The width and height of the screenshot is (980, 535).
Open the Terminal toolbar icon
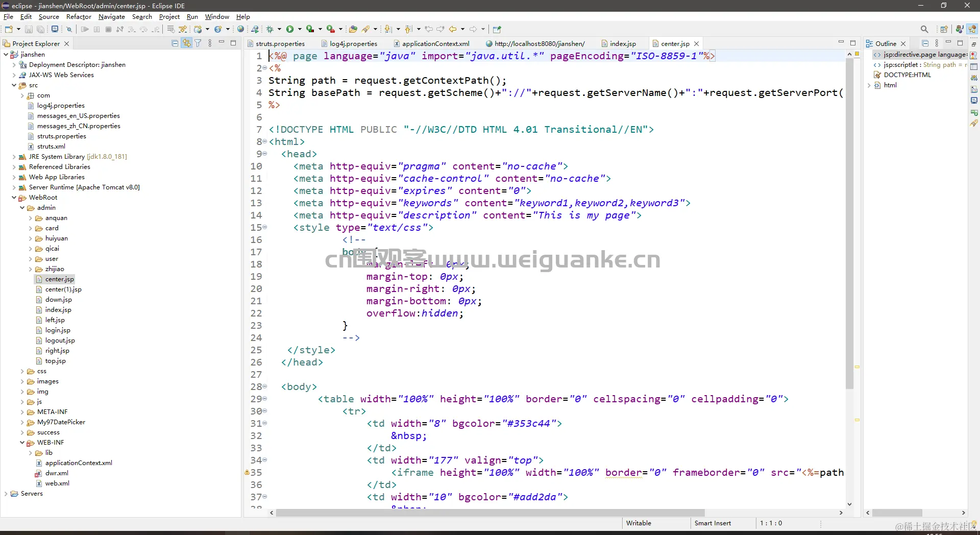coord(55,29)
